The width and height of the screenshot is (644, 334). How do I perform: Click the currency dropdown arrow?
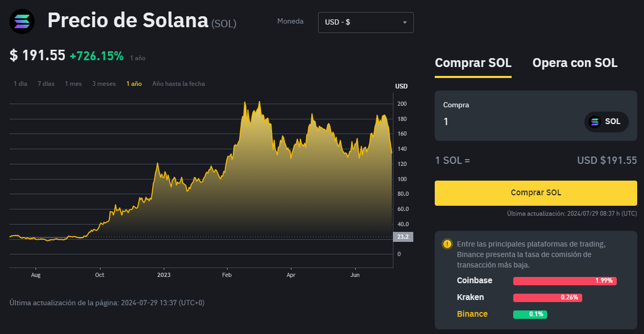[x=404, y=23]
